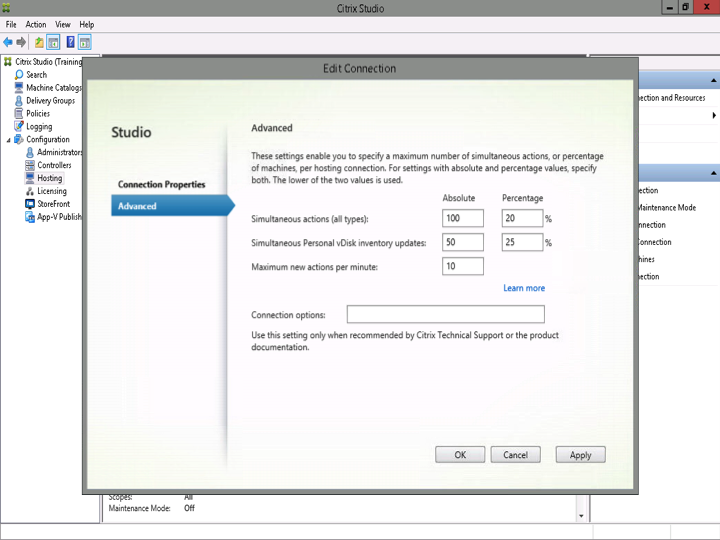Collapse the lower Actions pane section

713,173
